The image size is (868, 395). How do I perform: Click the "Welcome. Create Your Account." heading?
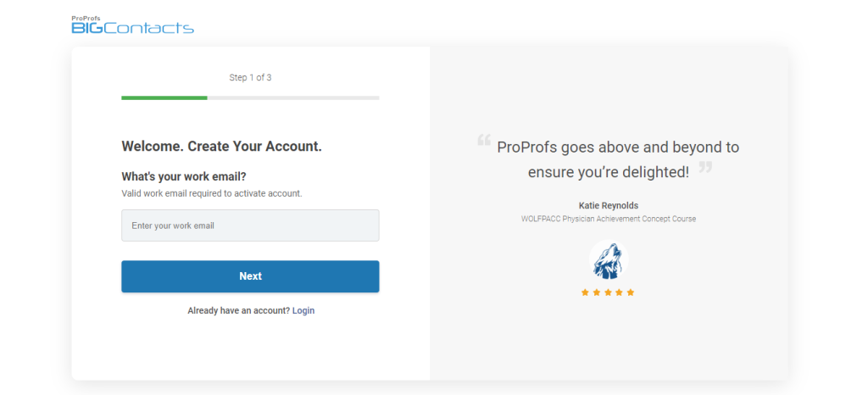[x=221, y=147]
